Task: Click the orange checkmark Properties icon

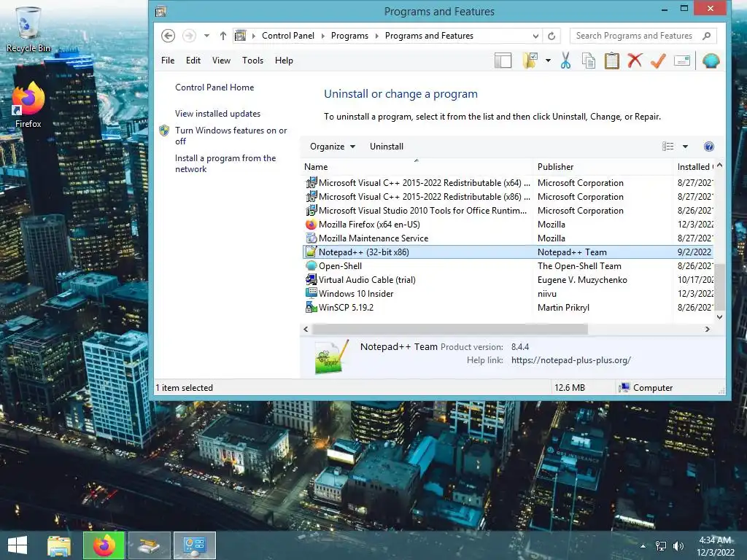Action: pos(658,61)
